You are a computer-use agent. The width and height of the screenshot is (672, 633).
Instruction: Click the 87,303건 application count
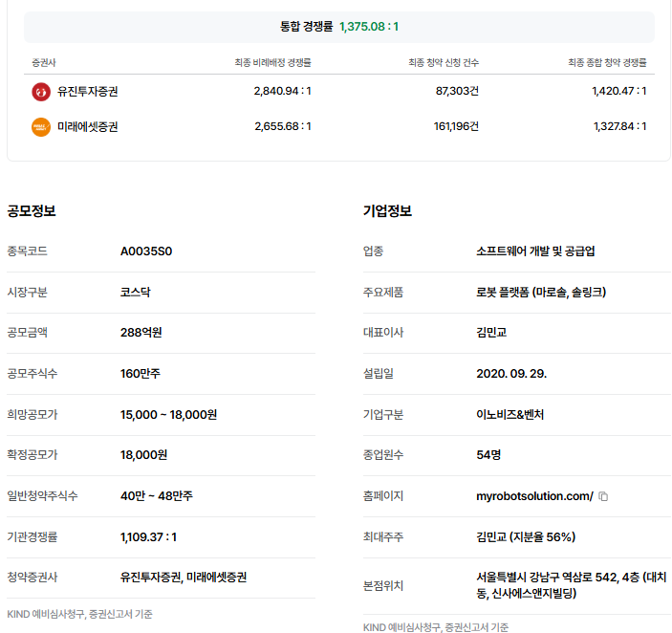point(457,91)
